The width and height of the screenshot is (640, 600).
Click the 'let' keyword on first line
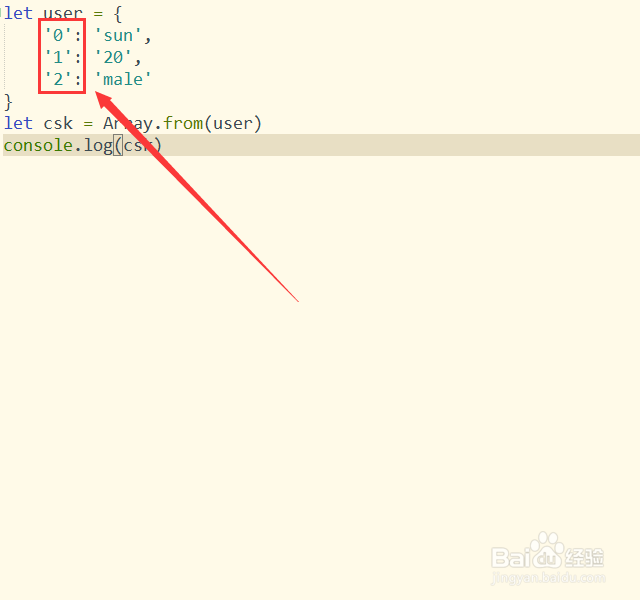18,13
